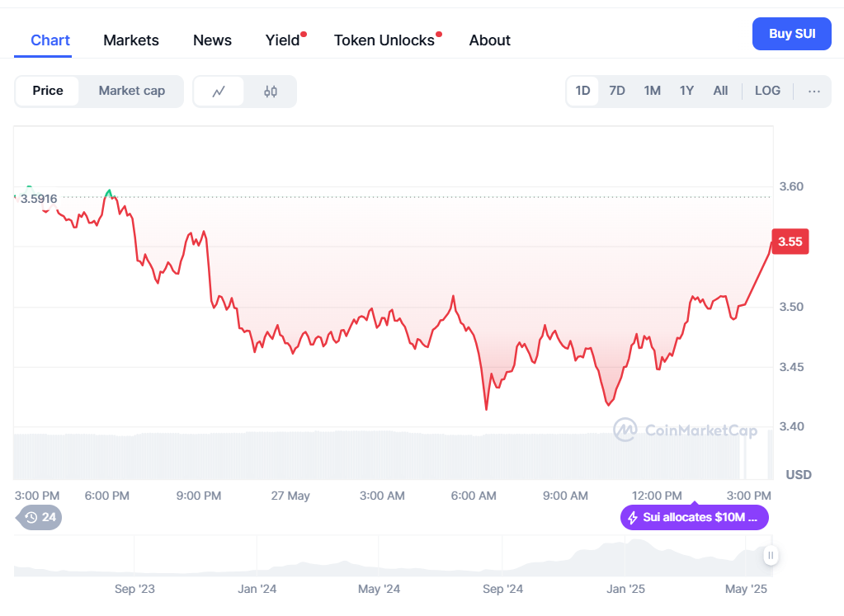The image size is (844, 616).
Task: Click the 12:00 PM time axis label
Action: (x=656, y=496)
